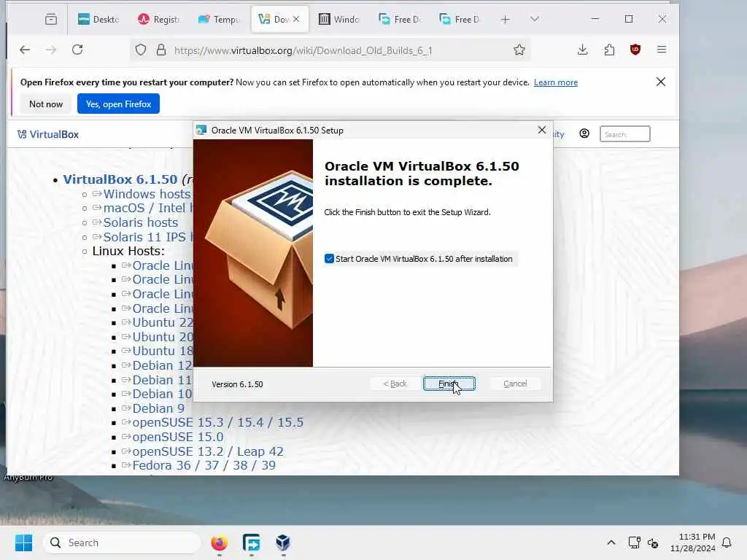
Task: Click the user account icon on VirtualBox site
Action: [584, 134]
